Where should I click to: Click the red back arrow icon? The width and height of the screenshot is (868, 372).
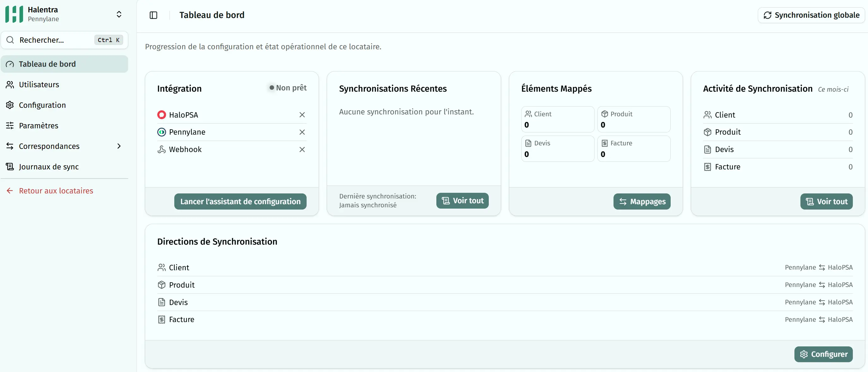[10, 191]
